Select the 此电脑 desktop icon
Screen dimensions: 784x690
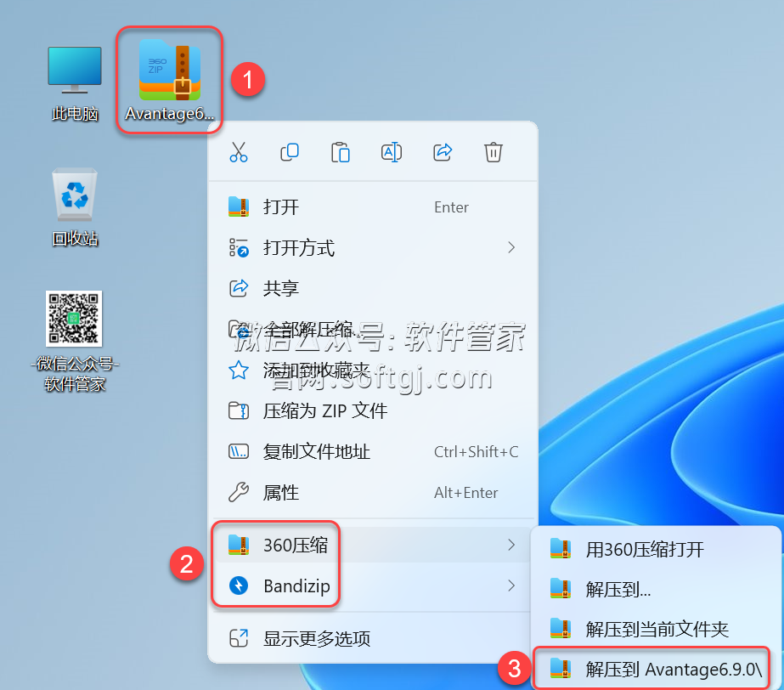coord(75,83)
